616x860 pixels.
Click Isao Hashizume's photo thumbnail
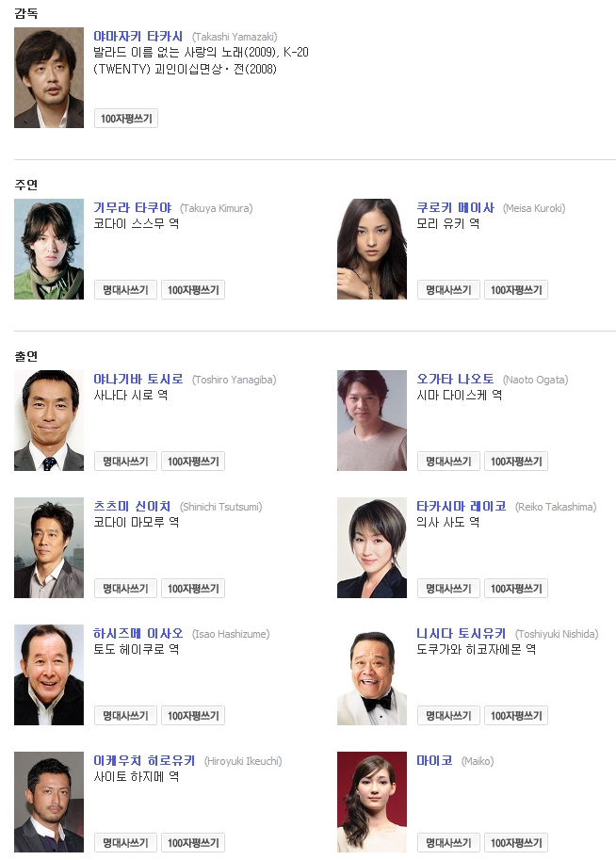coord(49,674)
